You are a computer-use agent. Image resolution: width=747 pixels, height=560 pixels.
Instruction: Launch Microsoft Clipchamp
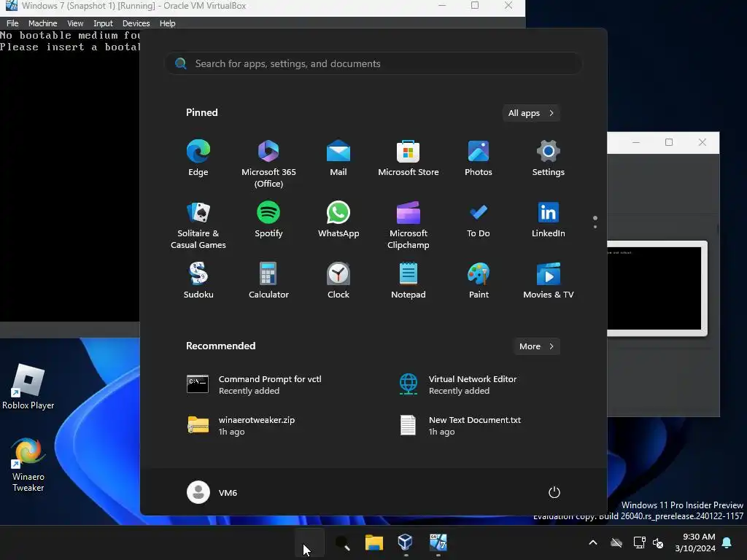pos(409,225)
